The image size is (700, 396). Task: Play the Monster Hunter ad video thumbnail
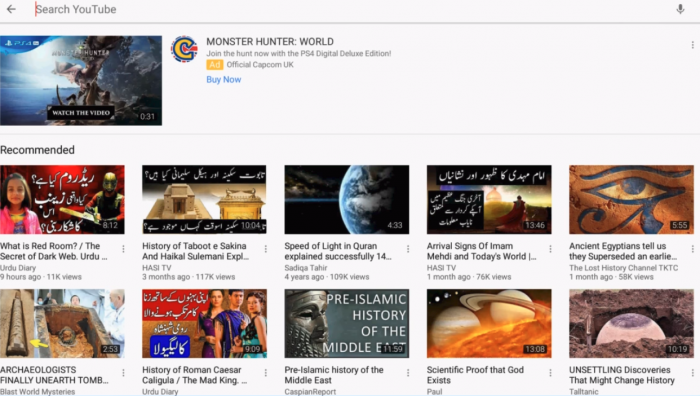click(81, 80)
